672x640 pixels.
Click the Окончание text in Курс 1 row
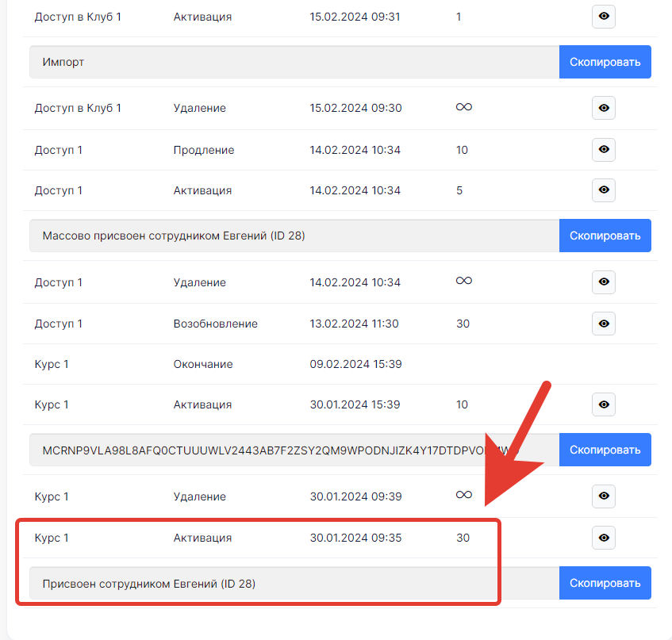click(203, 364)
